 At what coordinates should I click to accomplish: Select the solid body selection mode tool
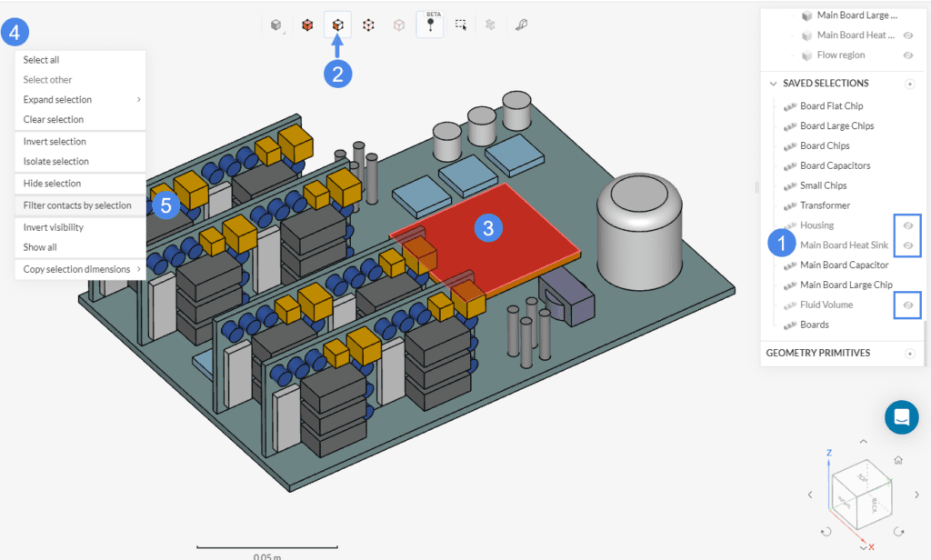pyautogui.click(x=306, y=25)
